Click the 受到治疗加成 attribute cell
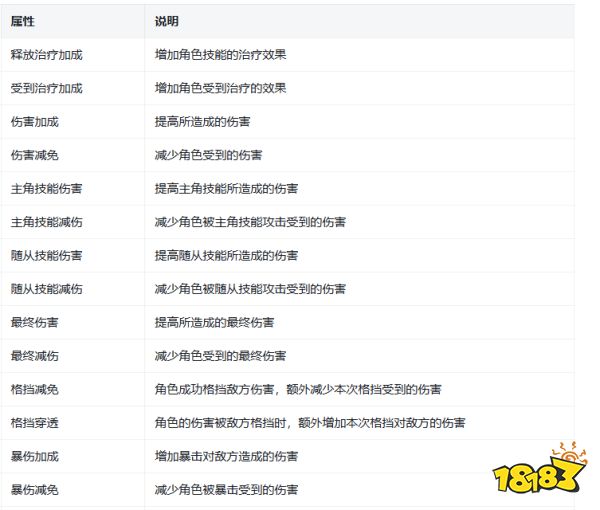Viewport: 600px width, 510px height. 46,88
